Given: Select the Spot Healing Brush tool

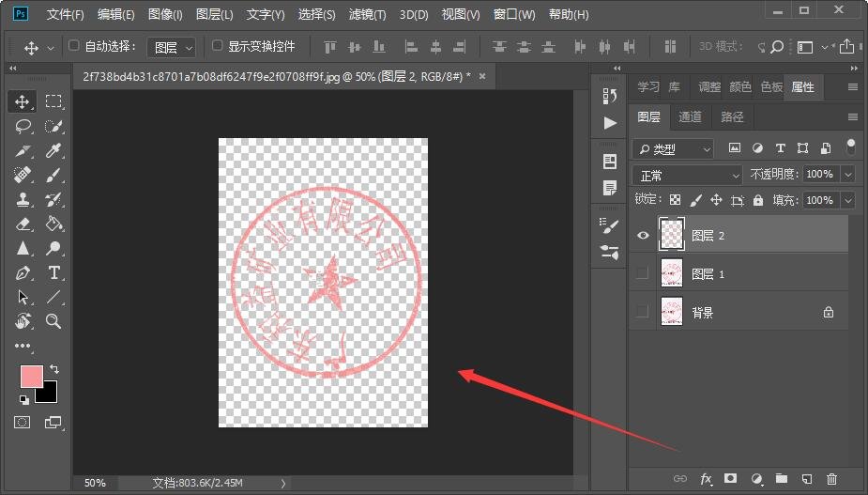Looking at the screenshot, I should click(23, 175).
